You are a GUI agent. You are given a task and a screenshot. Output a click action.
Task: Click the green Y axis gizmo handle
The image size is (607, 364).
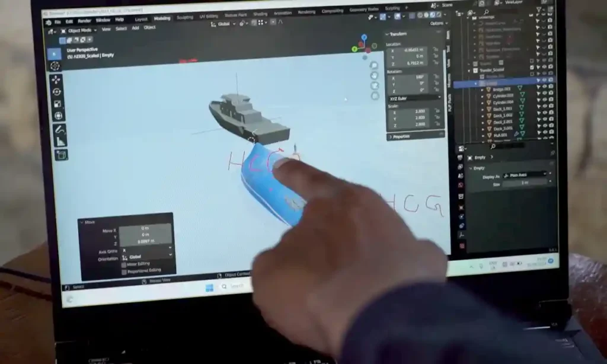point(354,49)
